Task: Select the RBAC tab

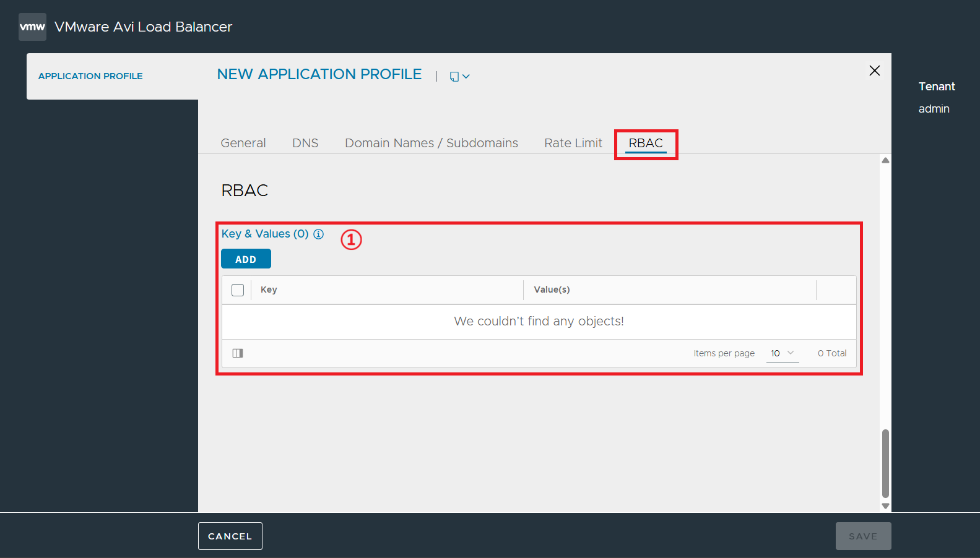Action: coord(646,143)
